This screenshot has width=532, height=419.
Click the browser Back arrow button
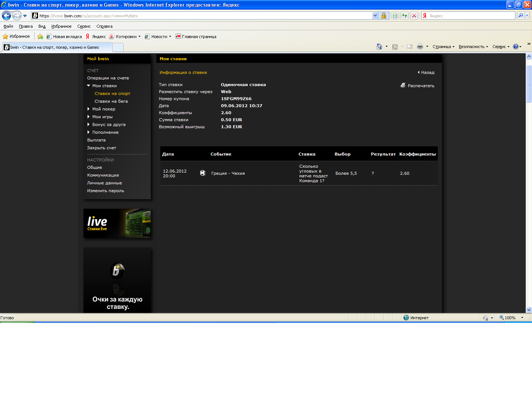click(6, 16)
